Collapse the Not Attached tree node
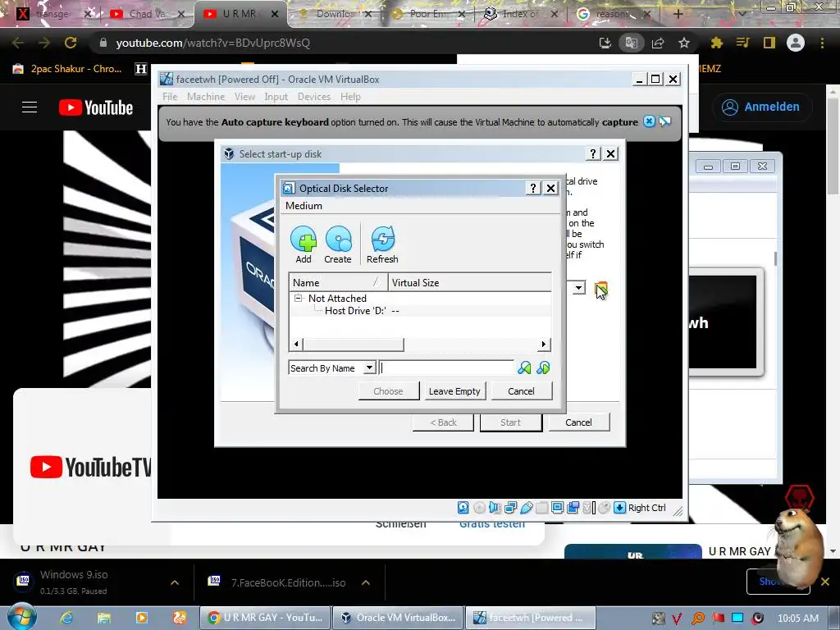 point(299,299)
